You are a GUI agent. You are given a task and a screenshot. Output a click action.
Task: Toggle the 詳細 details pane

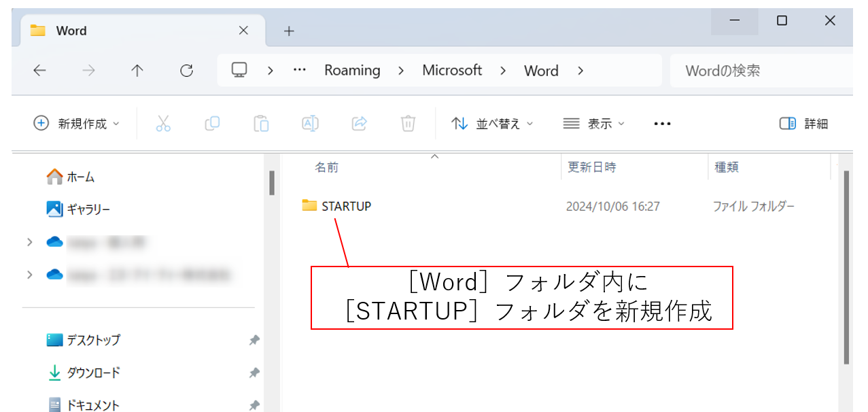803,124
